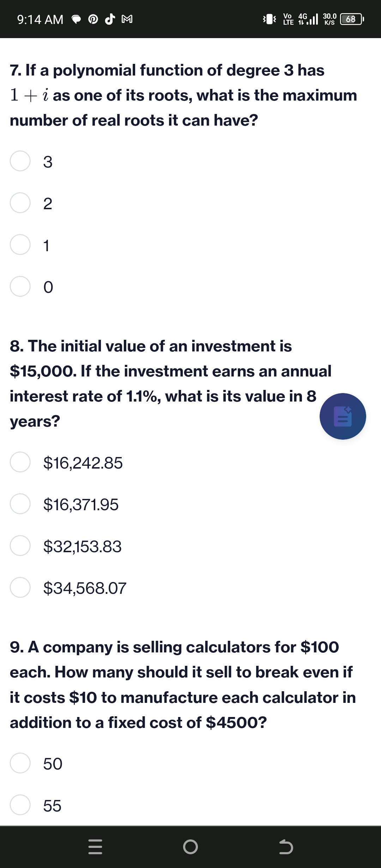
Task: Choose answer 0 for question 7
Action: click(x=20, y=287)
